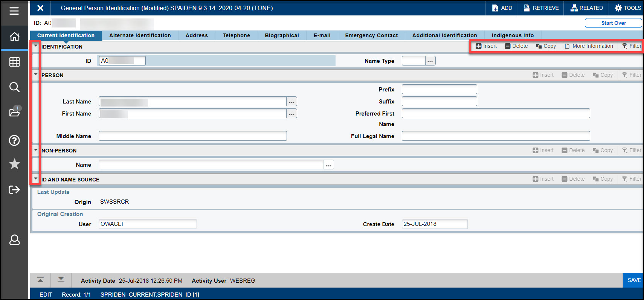Collapse the IDENTIFICATION section

point(36,46)
